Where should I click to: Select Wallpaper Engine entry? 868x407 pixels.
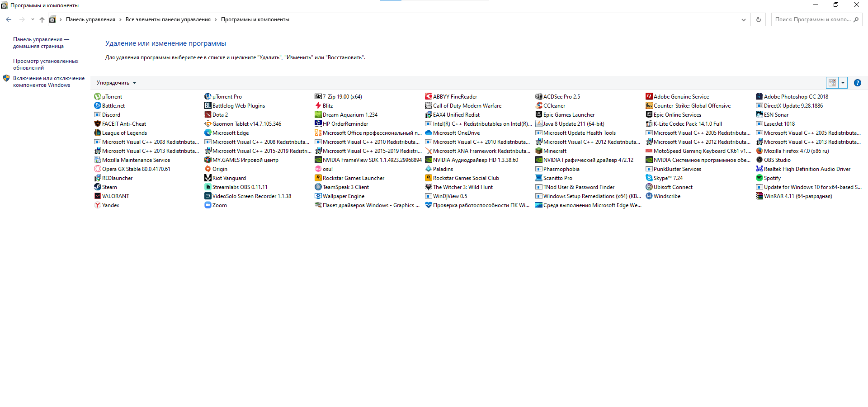(340, 196)
